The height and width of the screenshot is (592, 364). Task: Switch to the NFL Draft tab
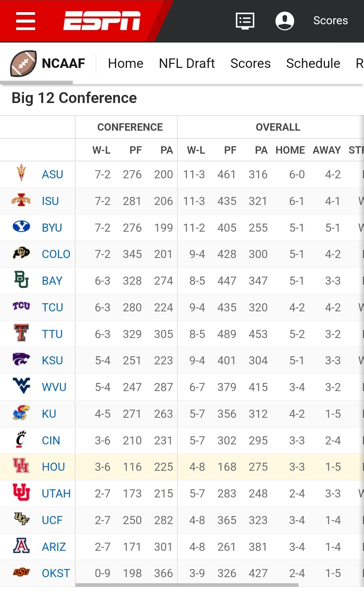(187, 63)
